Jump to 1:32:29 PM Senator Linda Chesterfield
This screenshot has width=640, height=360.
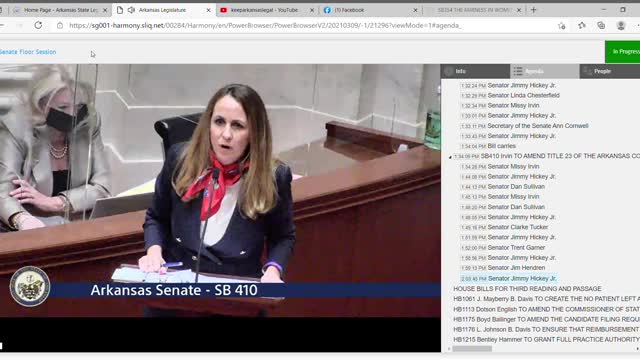coord(510,96)
